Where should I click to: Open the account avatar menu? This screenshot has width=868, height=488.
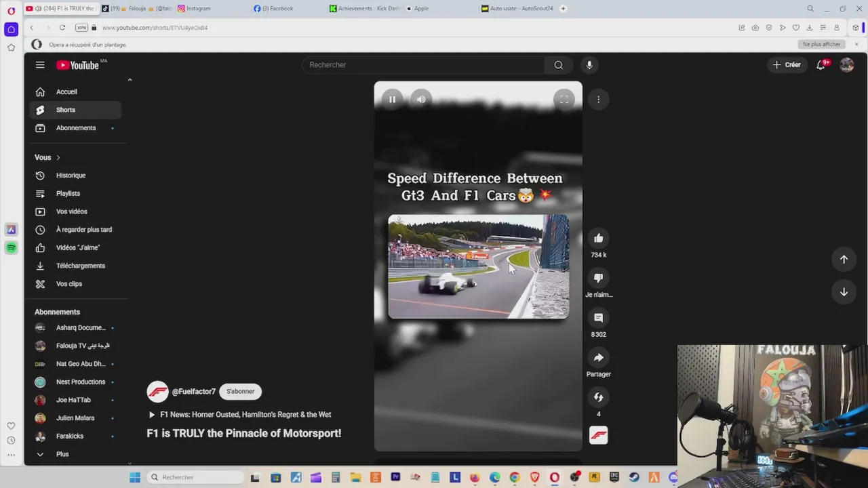tap(846, 65)
